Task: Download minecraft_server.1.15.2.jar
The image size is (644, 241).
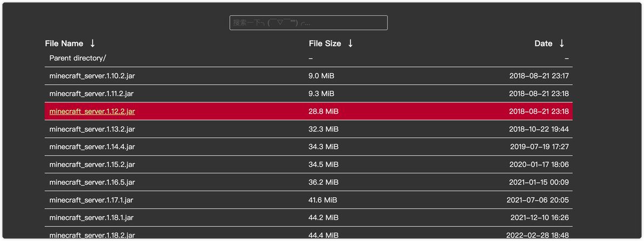Action: click(x=92, y=164)
